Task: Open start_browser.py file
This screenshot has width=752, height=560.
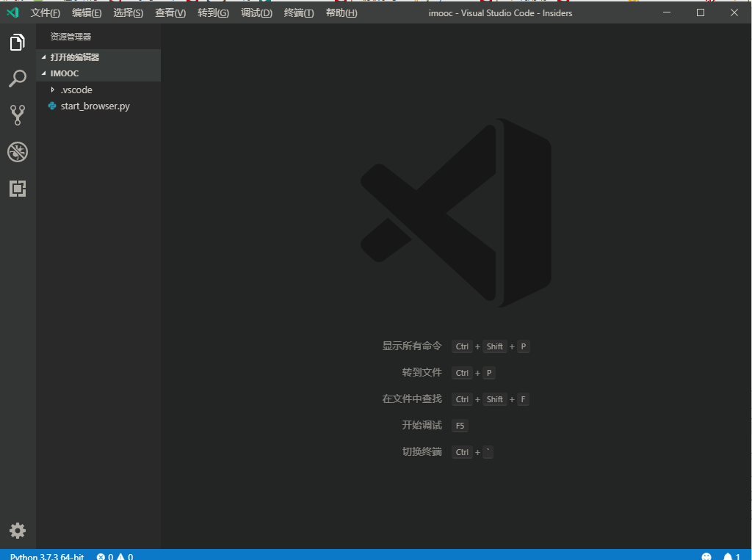Action: 95,106
